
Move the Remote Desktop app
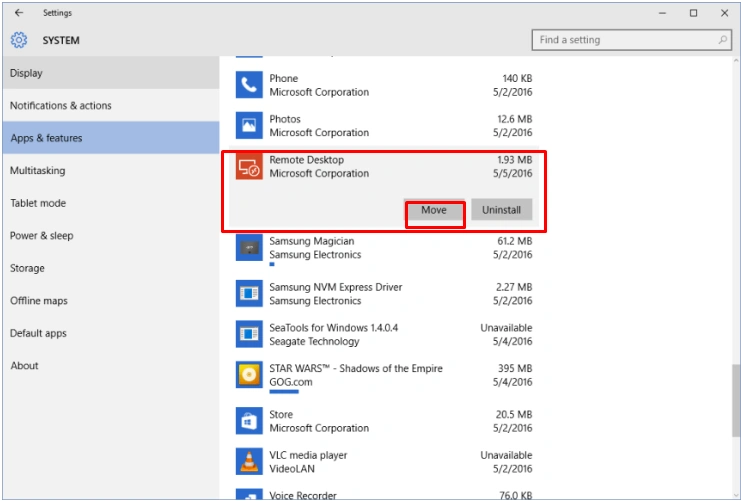click(434, 210)
